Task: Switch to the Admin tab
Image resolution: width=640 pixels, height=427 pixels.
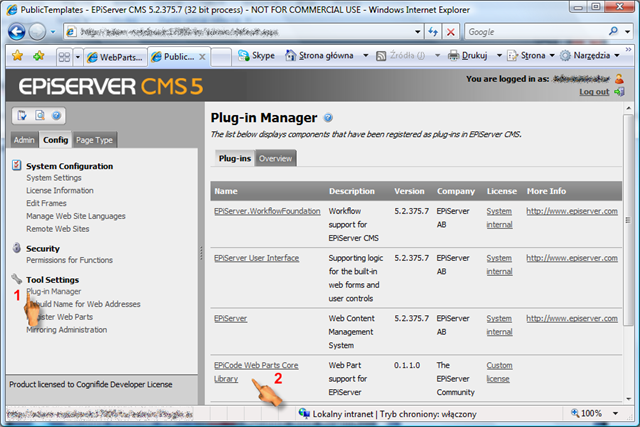Action: [x=25, y=140]
